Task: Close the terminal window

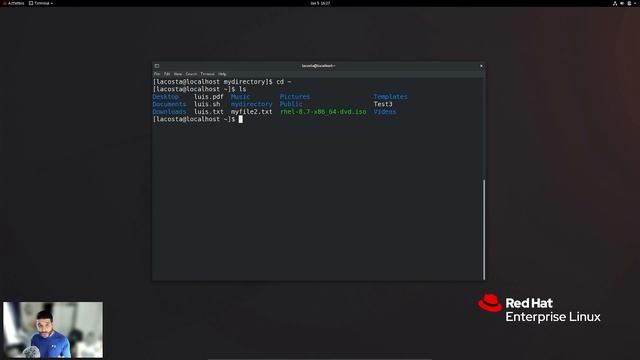Action: (481, 66)
